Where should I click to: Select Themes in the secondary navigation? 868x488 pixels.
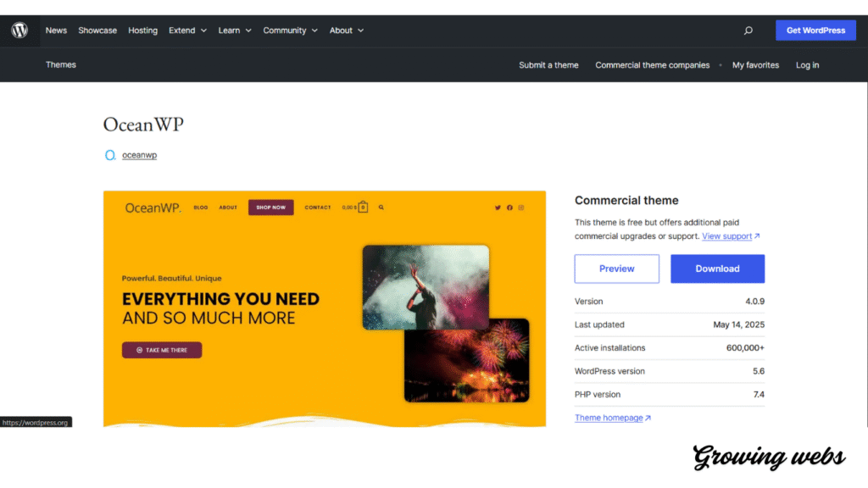pyautogui.click(x=60, y=64)
